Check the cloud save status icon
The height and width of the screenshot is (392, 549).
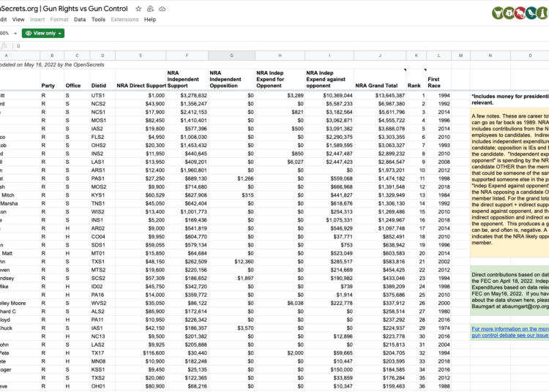162,9
